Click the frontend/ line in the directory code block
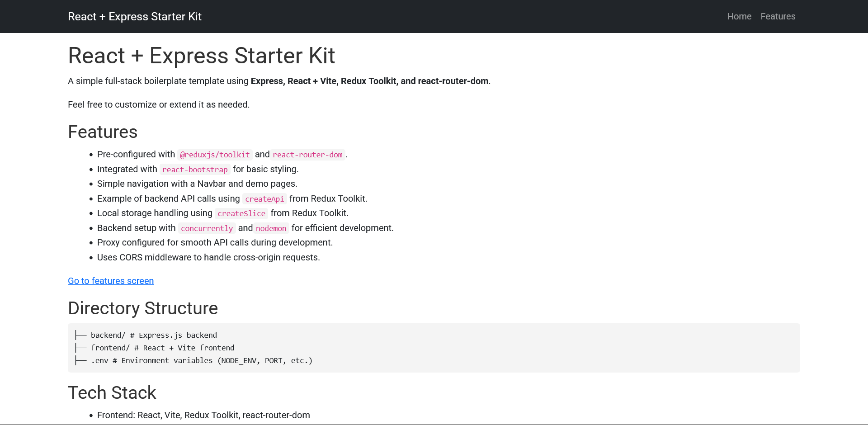Image resolution: width=868 pixels, height=425 pixels. point(162,348)
